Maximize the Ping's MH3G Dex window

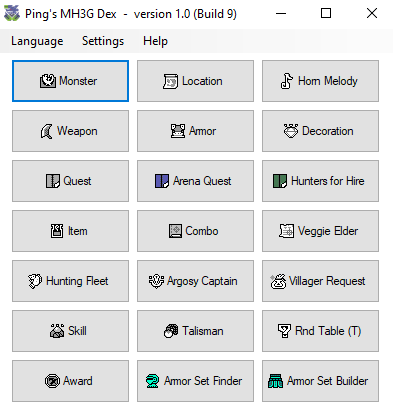(x=326, y=14)
